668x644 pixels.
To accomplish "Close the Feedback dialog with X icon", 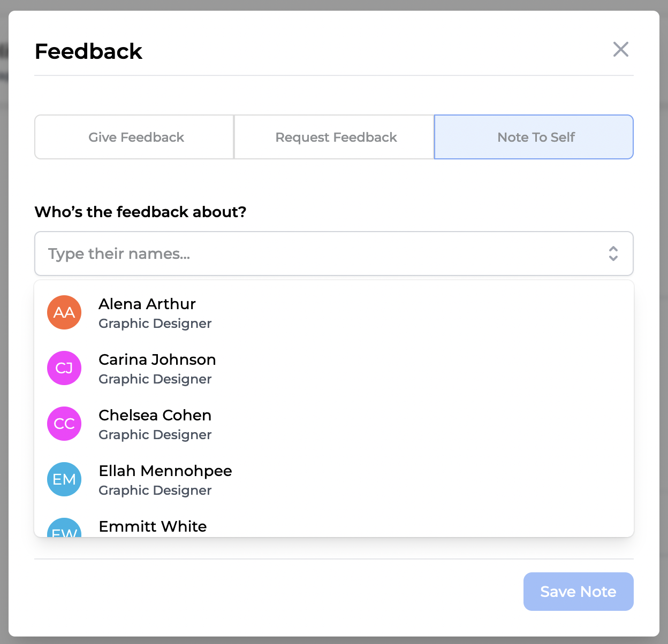I will pyautogui.click(x=620, y=50).
